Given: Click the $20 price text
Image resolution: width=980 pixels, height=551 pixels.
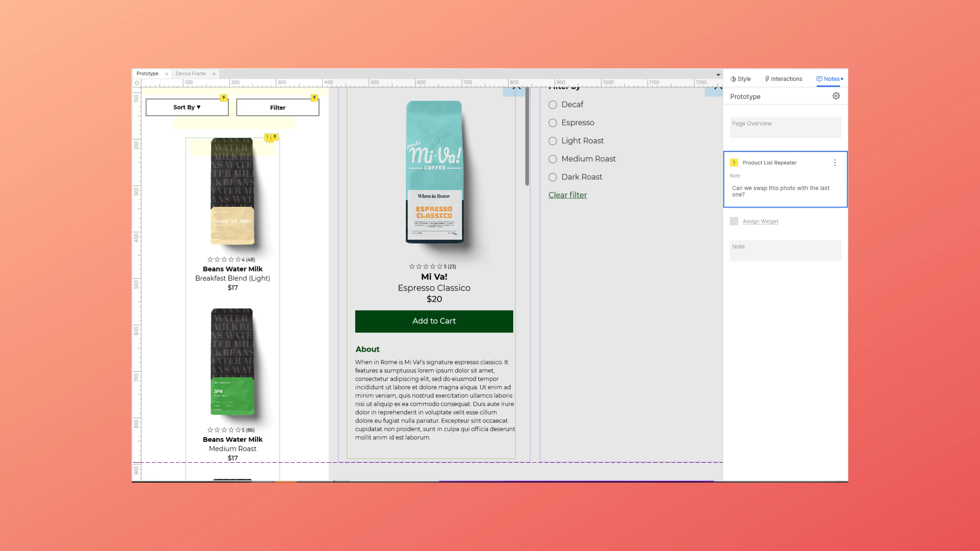Looking at the screenshot, I should tap(434, 299).
